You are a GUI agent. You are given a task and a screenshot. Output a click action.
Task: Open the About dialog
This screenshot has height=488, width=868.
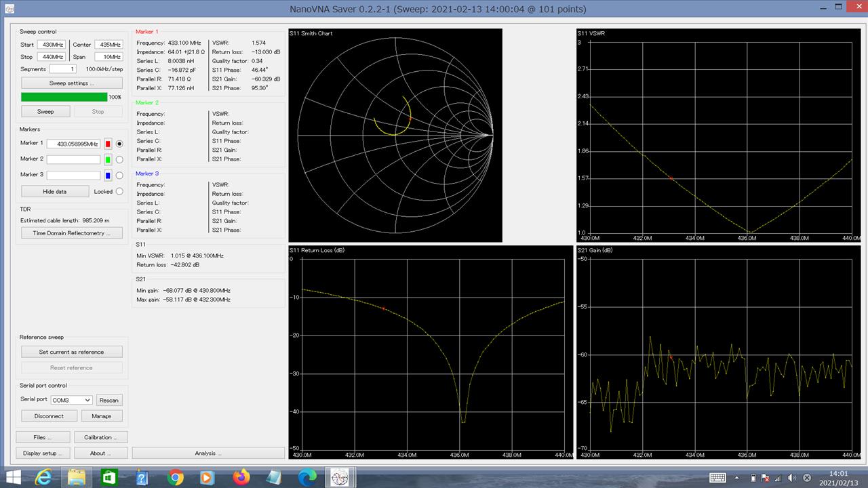(101, 453)
